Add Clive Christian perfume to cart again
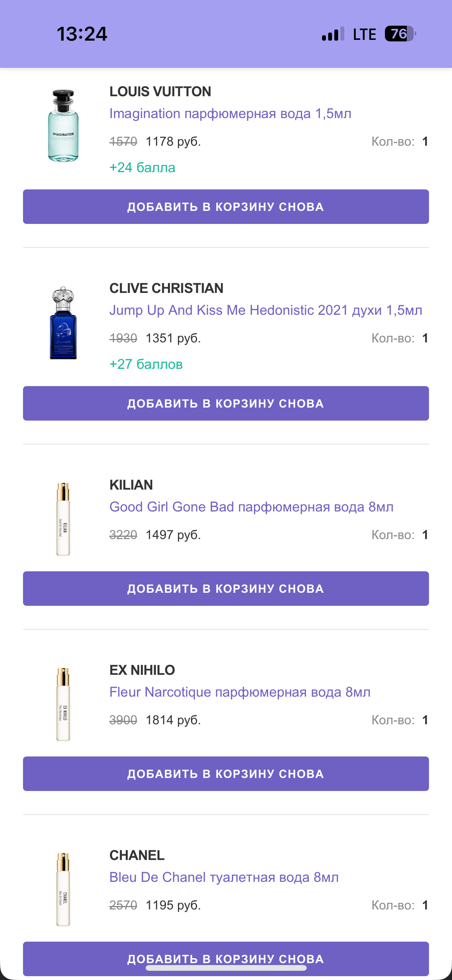The image size is (452, 980). click(226, 403)
